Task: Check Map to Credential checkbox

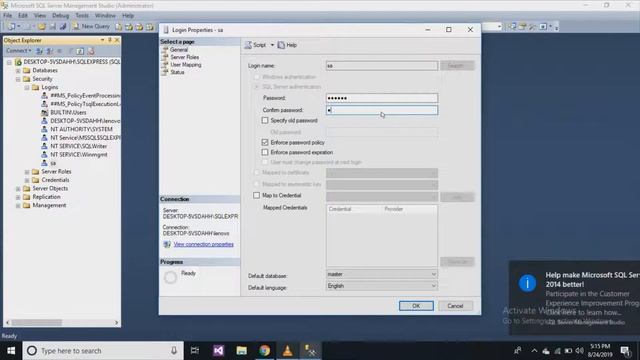Action: pos(256,196)
